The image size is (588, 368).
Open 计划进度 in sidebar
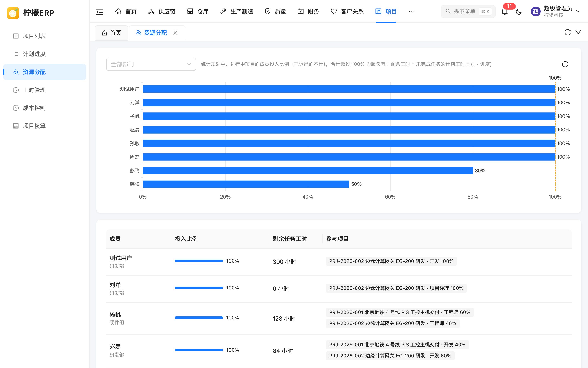click(45, 54)
